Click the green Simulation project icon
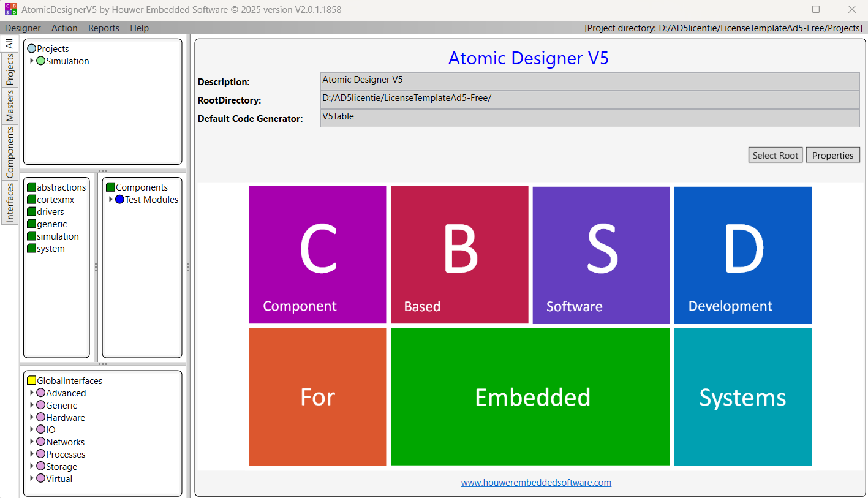This screenshot has width=868, height=498. point(41,61)
